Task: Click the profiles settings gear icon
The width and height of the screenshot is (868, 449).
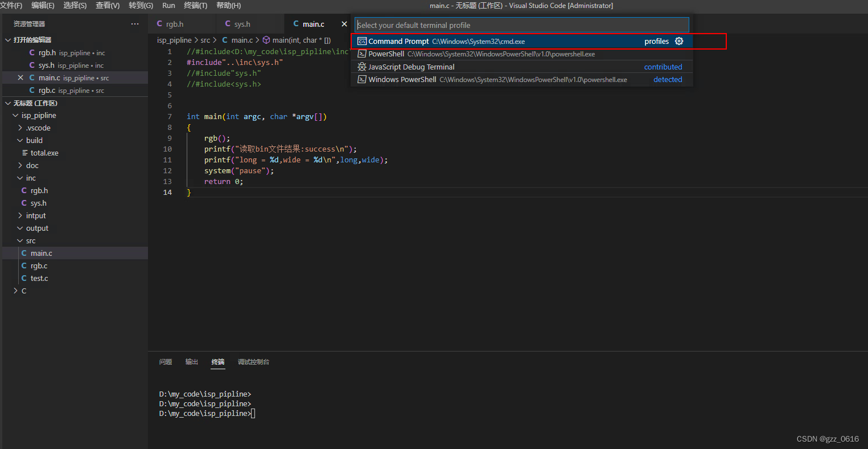Action: pyautogui.click(x=678, y=40)
